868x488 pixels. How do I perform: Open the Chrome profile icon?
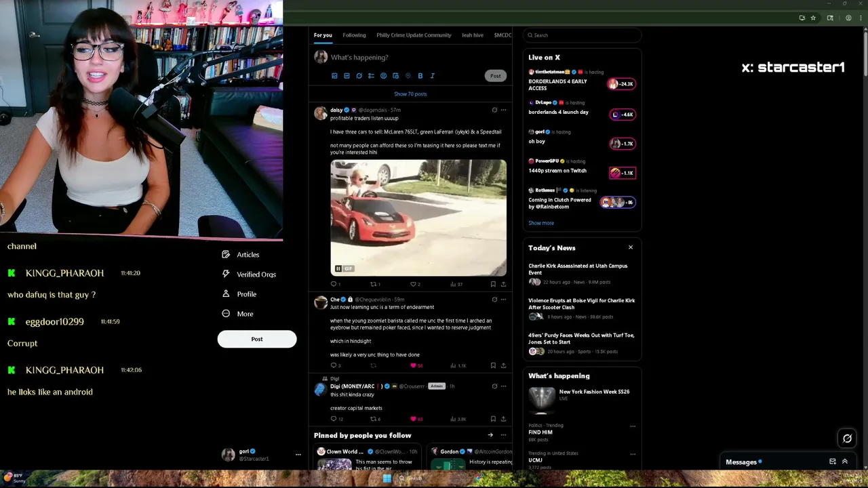pos(848,18)
